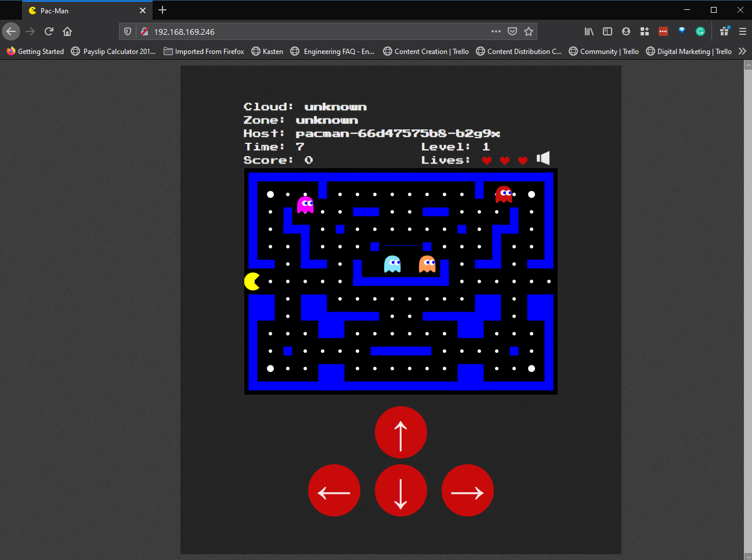Click the blue diamond extension icon

682,31
